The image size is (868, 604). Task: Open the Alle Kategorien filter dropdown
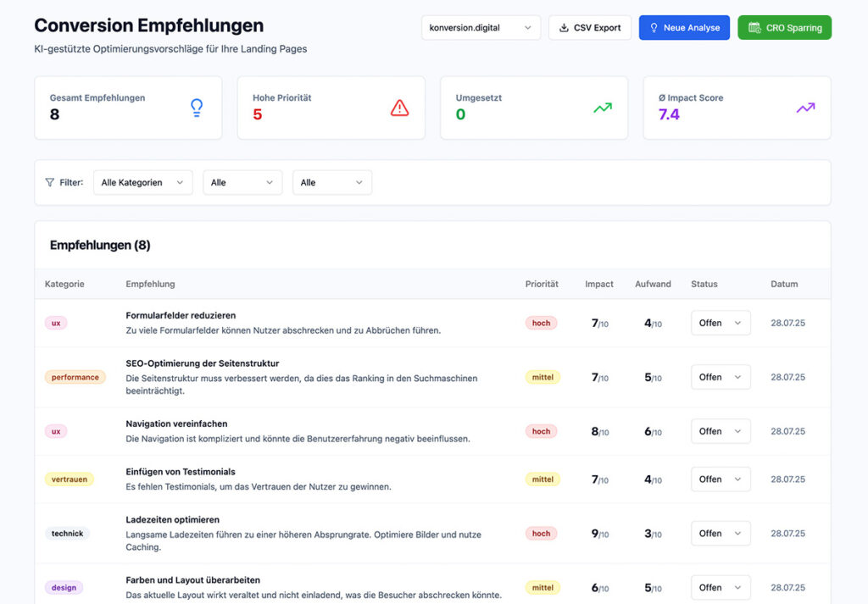click(x=142, y=182)
